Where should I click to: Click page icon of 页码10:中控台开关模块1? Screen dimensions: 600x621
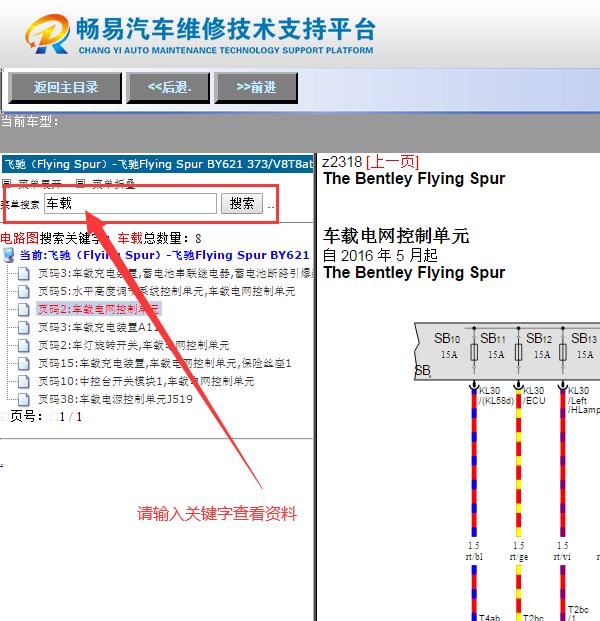point(24,381)
